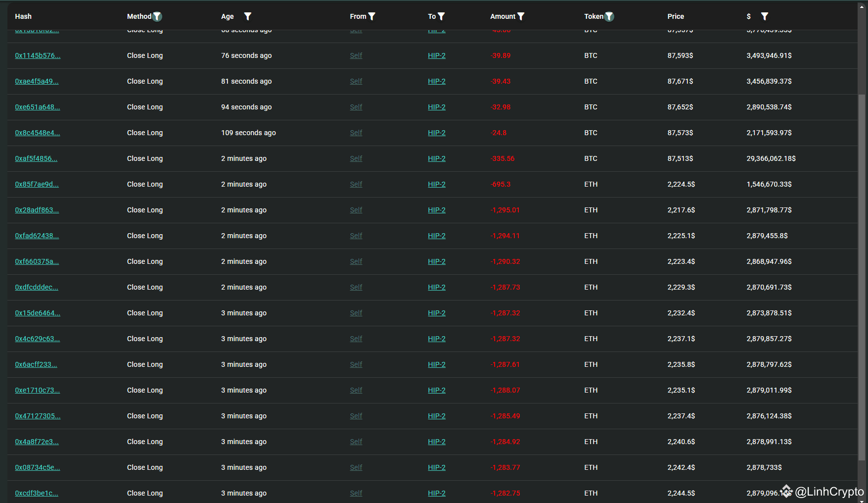Viewport: 868px width, 503px height.
Task: Open transaction hash 0xdfcdddec...
Action: (x=37, y=287)
